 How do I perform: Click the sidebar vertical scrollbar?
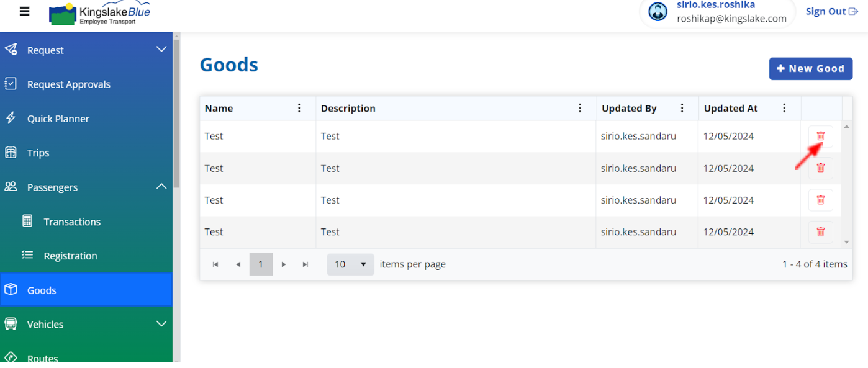[x=177, y=115]
